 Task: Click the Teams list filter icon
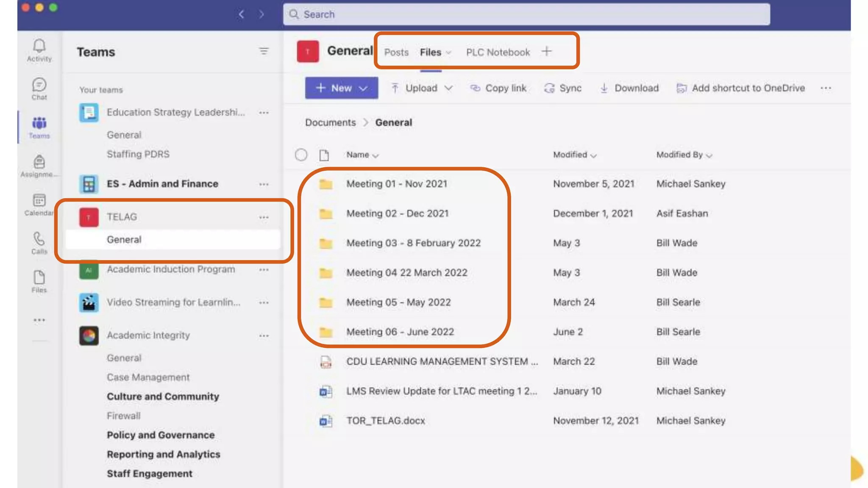click(264, 51)
